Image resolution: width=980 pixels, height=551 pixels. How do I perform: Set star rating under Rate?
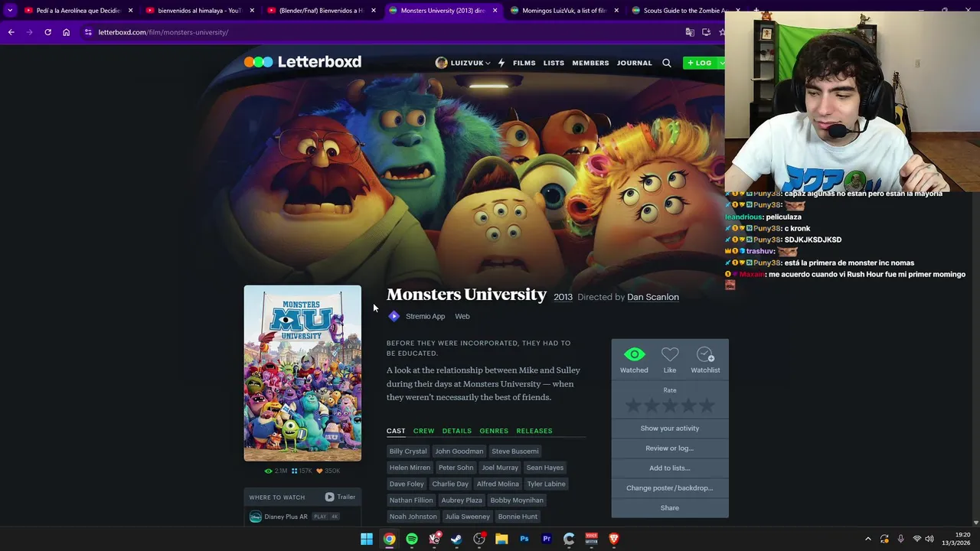670,406
